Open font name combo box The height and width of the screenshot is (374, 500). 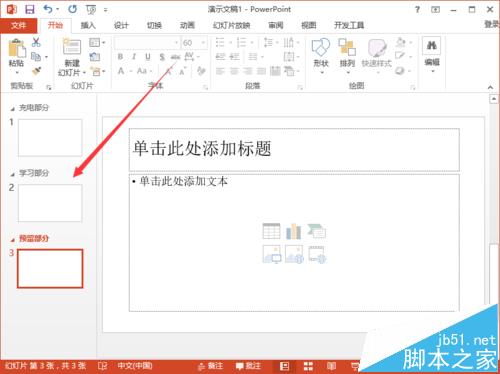(147, 43)
